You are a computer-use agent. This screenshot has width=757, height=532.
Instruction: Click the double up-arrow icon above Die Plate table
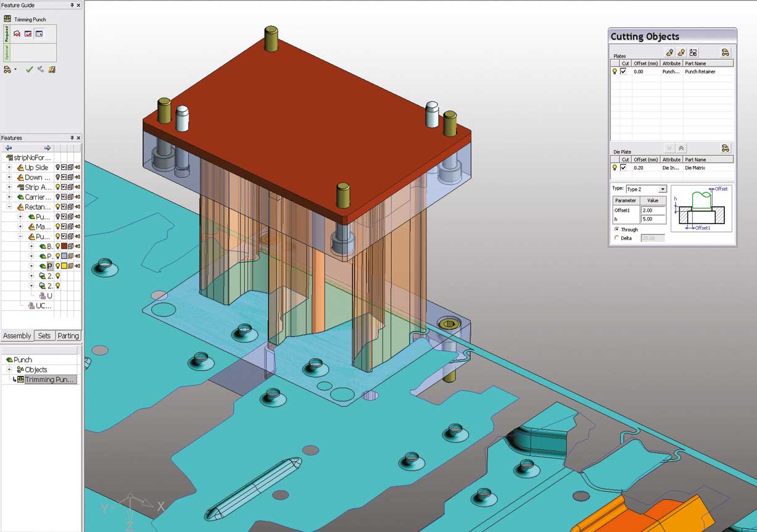(x=681, y=148)
